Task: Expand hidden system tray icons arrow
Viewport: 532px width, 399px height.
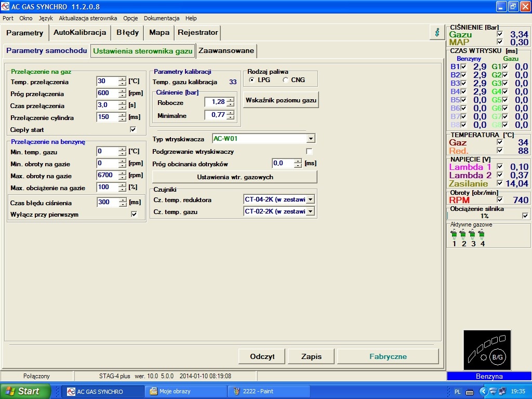Action: click(483, 392)
